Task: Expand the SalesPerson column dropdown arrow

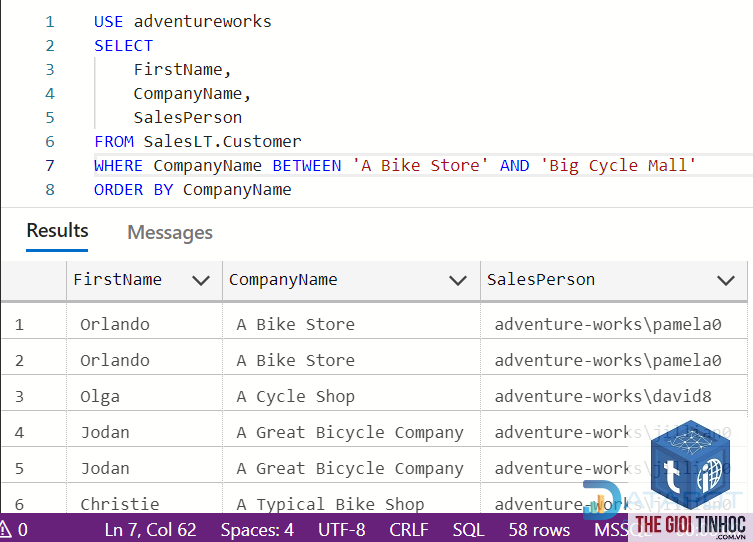Action: pyautogui.click(x=726, y=280)
